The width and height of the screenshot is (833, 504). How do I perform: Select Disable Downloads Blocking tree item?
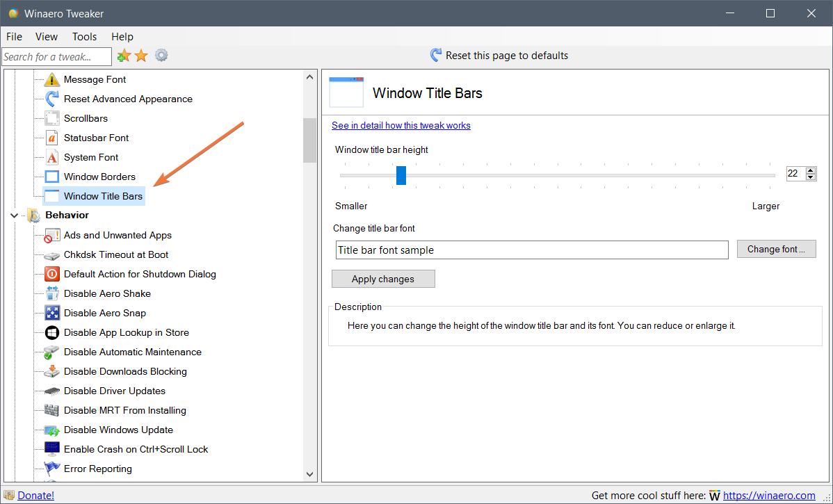point(125,372)
